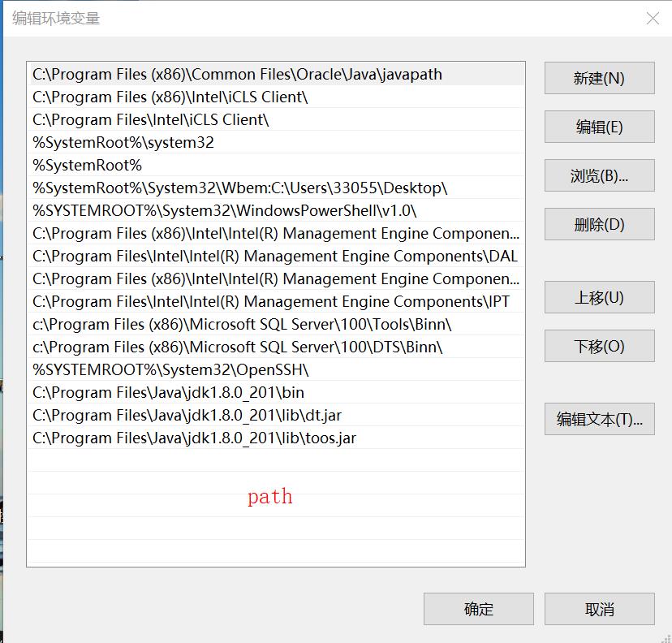The image size is (672, 643).
Task: Select the %SystemRoot%\system32 entry
Action: (276, 142)
